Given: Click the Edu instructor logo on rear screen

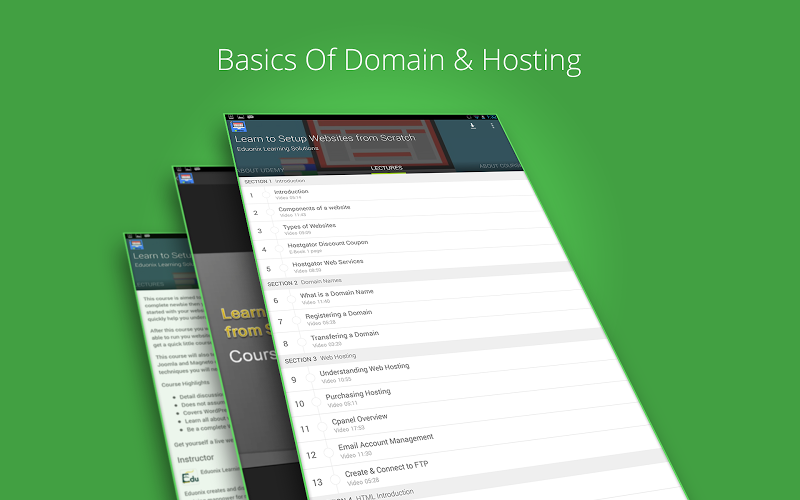Looking at the screenshot, I should (190, 478).
